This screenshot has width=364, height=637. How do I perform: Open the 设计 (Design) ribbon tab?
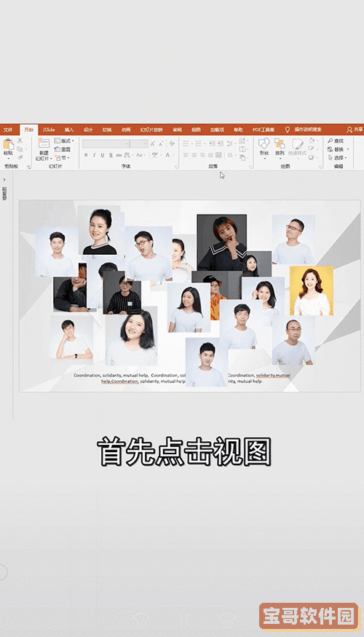(x=88, y=130)
